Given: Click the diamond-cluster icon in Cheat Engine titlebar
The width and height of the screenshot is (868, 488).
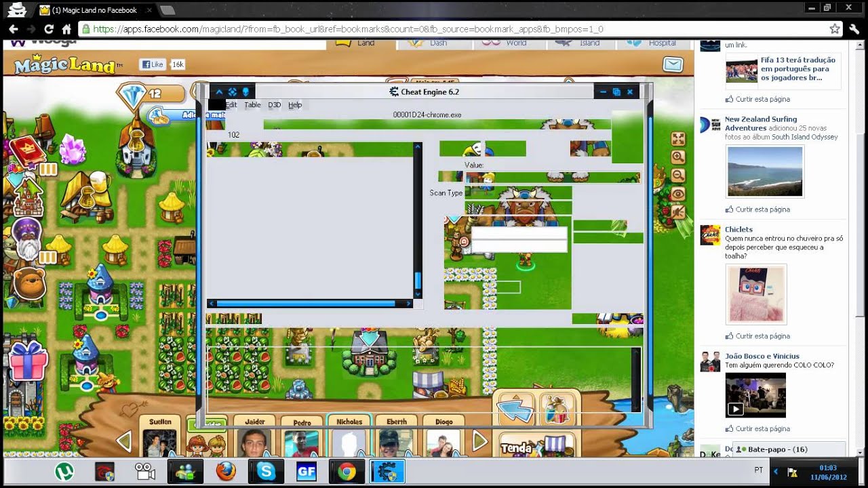Looking at the screenshot, I should coord(232,91).
